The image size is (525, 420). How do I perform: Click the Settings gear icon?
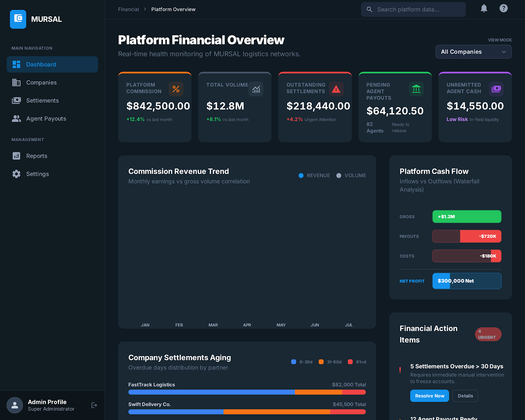[x=16, y=174]
